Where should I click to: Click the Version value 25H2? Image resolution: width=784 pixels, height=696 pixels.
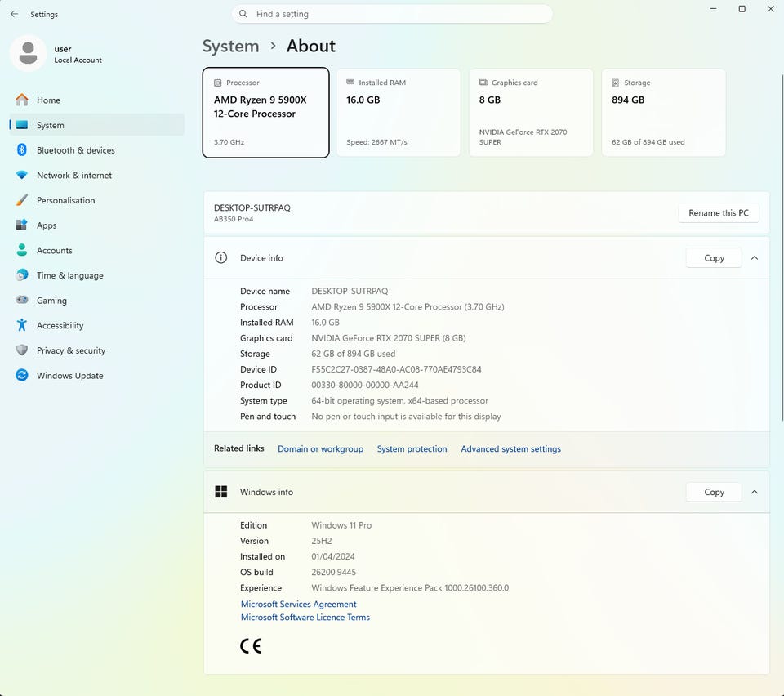click(322, 541)
